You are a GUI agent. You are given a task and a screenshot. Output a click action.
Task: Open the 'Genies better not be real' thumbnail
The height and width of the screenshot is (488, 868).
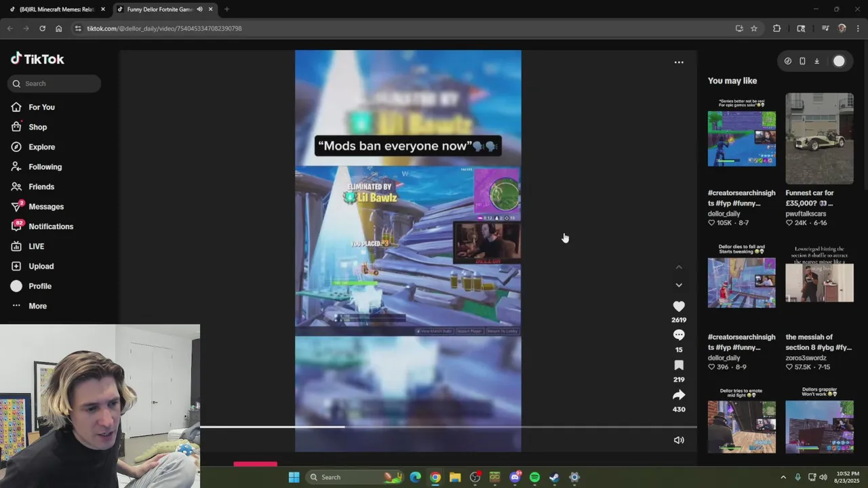pos(742,138)
